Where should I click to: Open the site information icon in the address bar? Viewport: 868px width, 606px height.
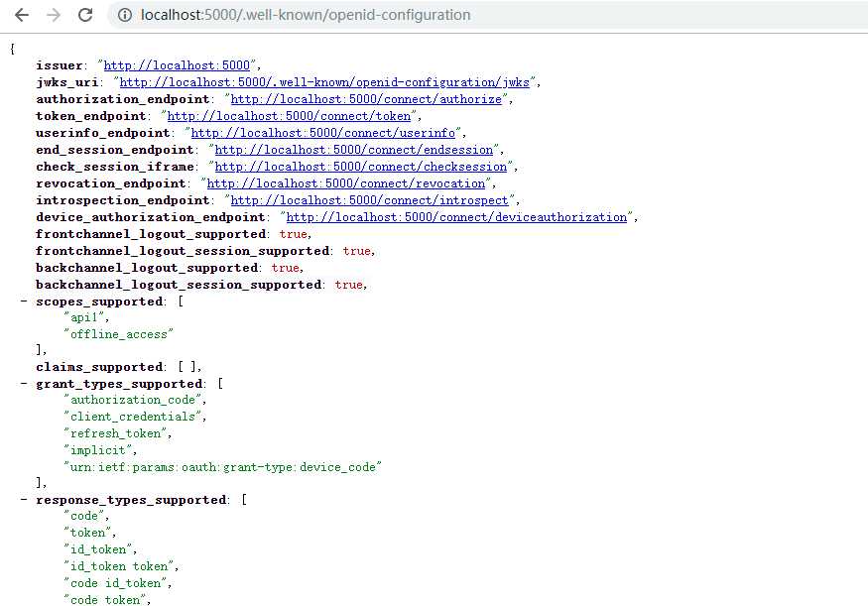[125, 15]
